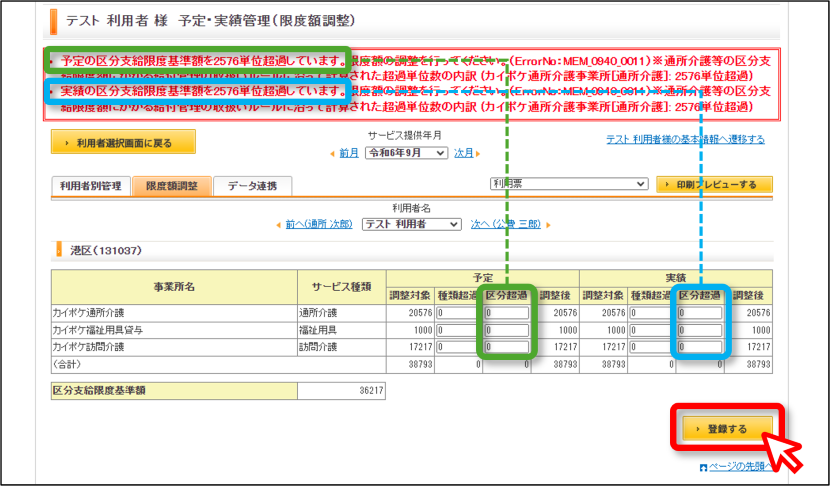Open the 利用票 print type dropdown

click(x=569, y=184)
